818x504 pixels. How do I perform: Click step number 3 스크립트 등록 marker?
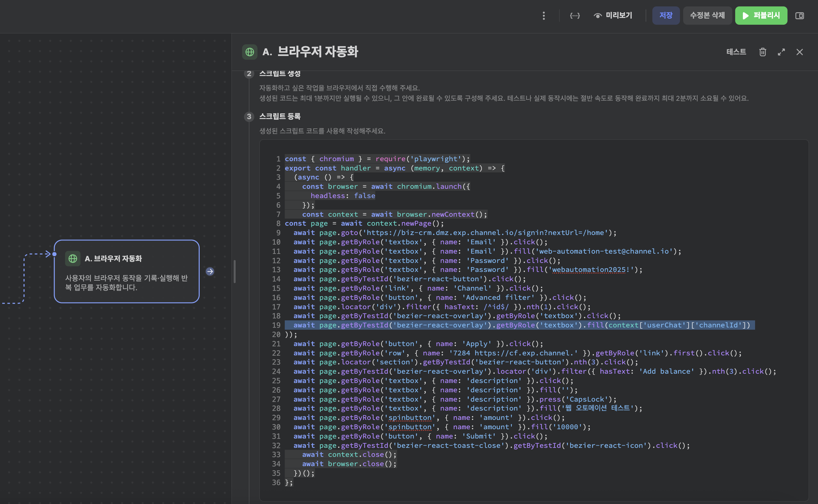click(249, 117)
